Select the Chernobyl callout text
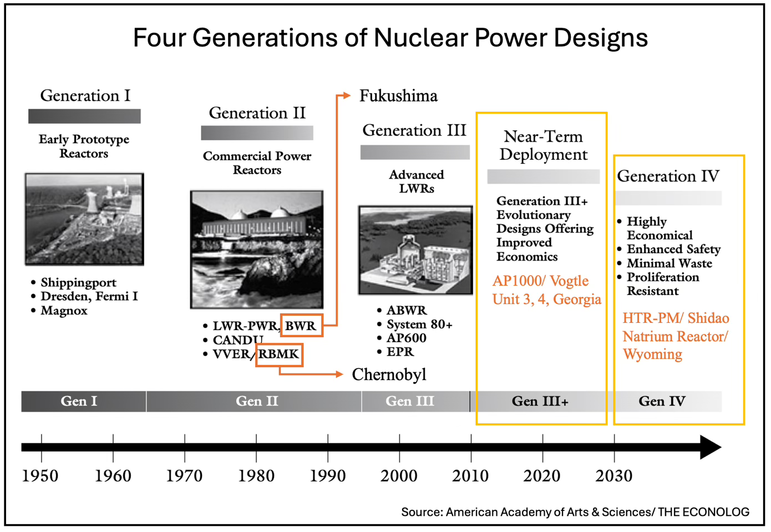This screenshot has height=532, width=771. pyautogui.click(x=389, y=374)
